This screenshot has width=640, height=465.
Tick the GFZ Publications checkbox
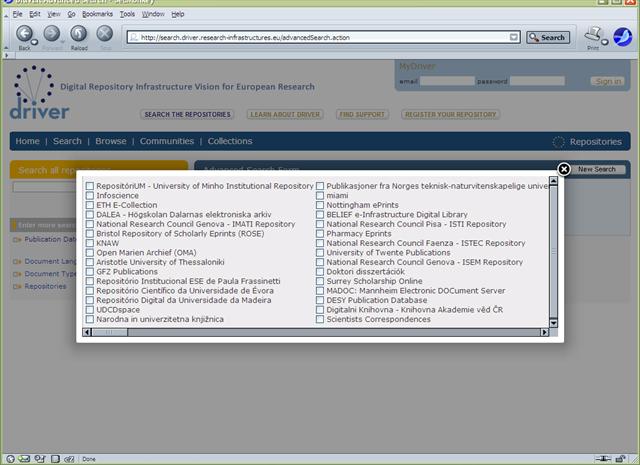[90, 271]
